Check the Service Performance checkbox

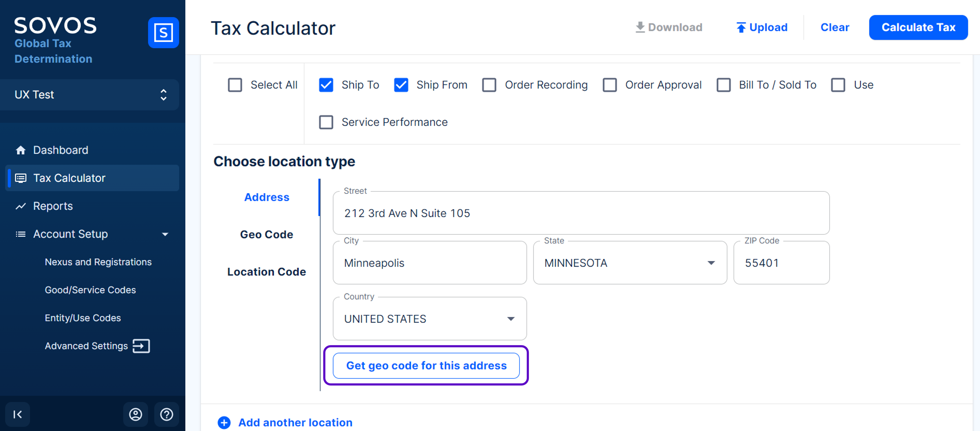point(326,122)
